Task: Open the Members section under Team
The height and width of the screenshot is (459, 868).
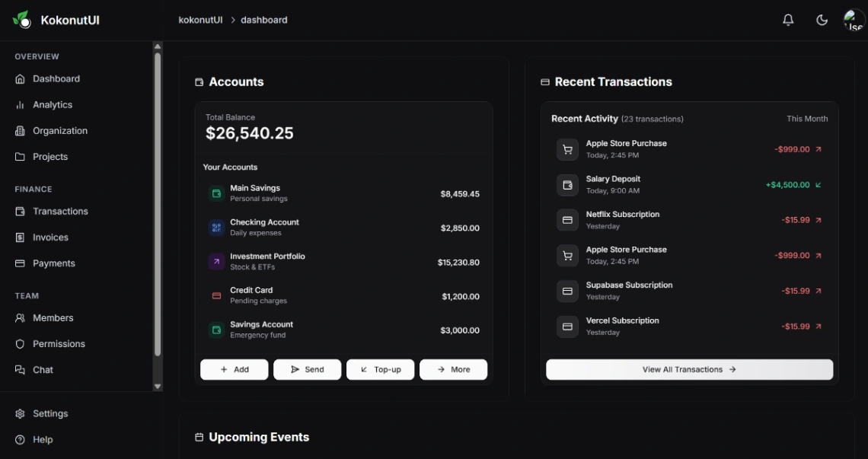Action: 21,317
